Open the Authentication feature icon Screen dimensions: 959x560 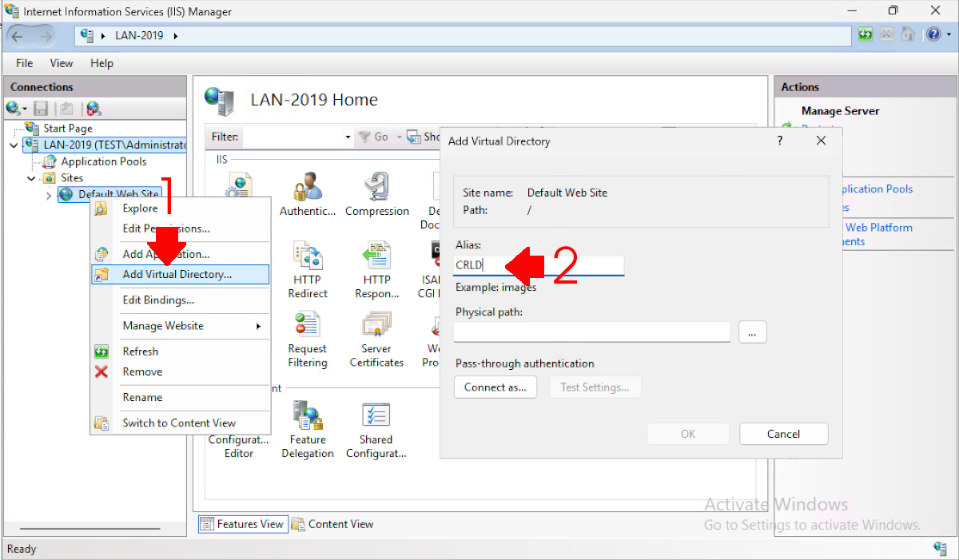point(308,194)
